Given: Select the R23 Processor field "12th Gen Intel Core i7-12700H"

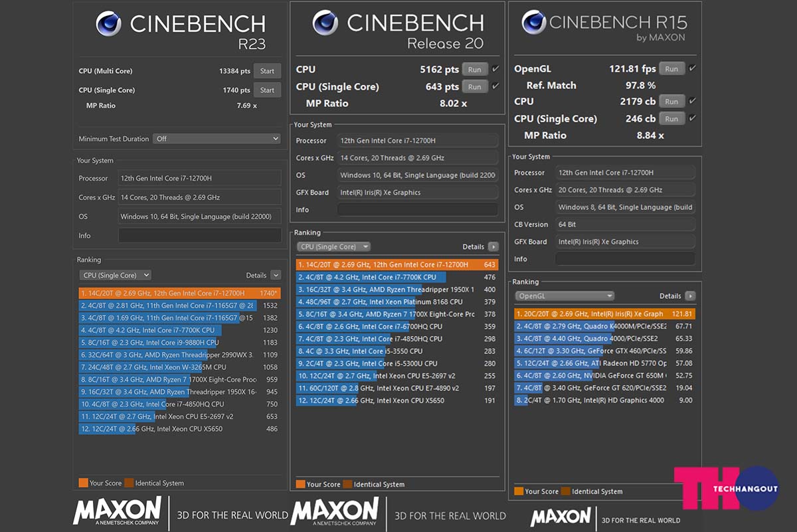Looking at the screenshot, I should tap(200, 178).
